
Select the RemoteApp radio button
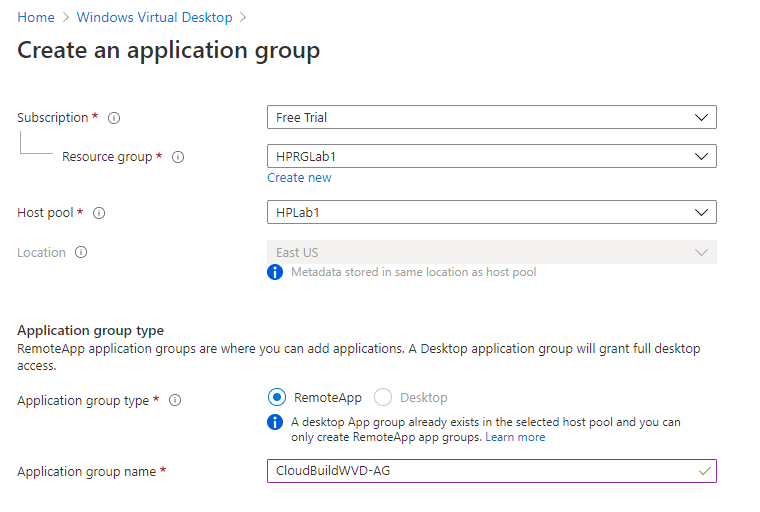[x=277, y=398]
